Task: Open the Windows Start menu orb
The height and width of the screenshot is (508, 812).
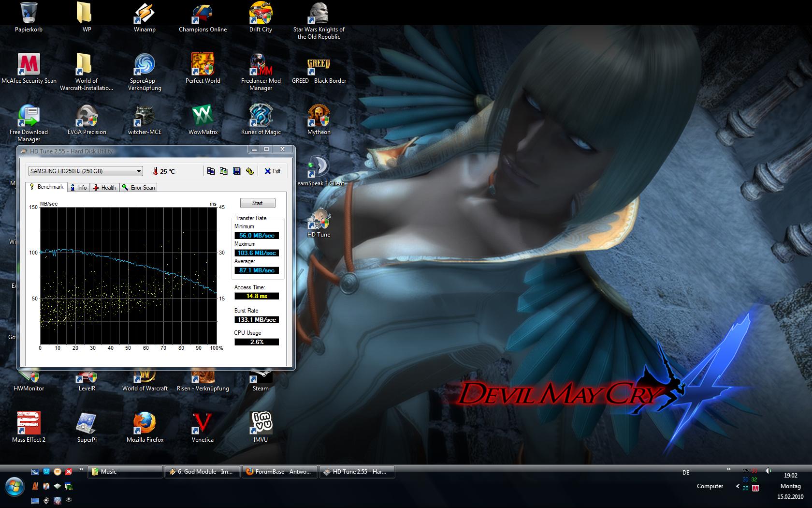Action: pos(14,486)
